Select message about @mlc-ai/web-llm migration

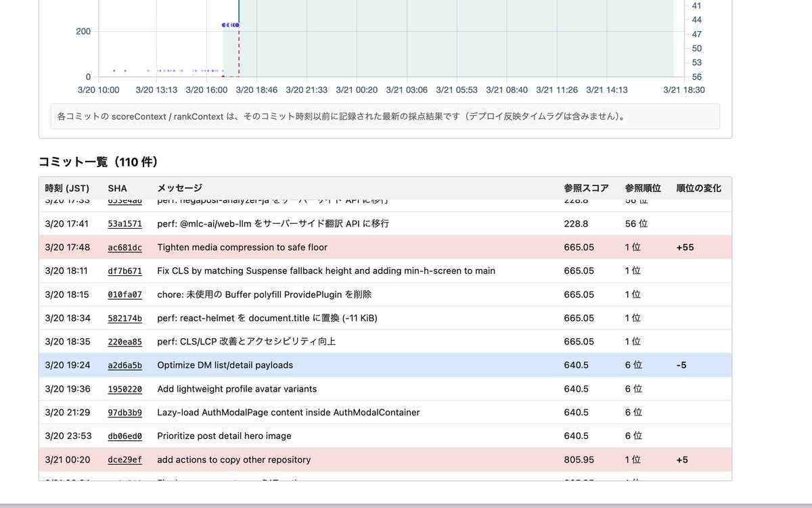click(x=273, y=224)
